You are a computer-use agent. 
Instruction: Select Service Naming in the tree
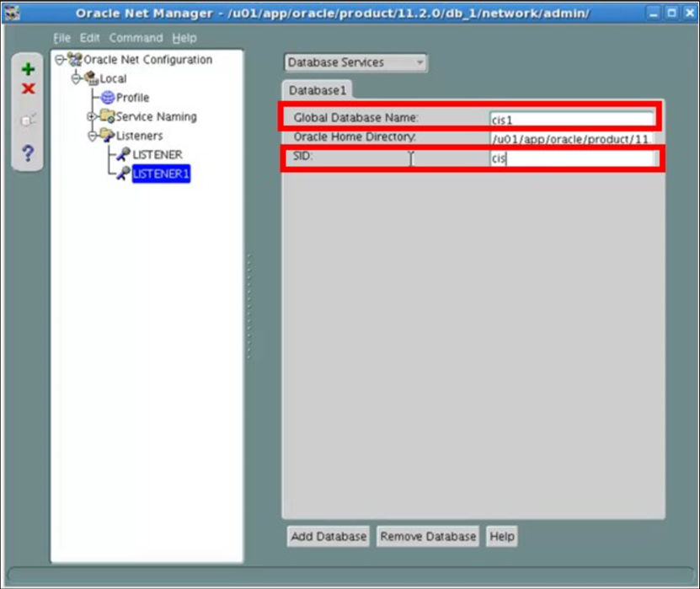(x=156, y=116)
